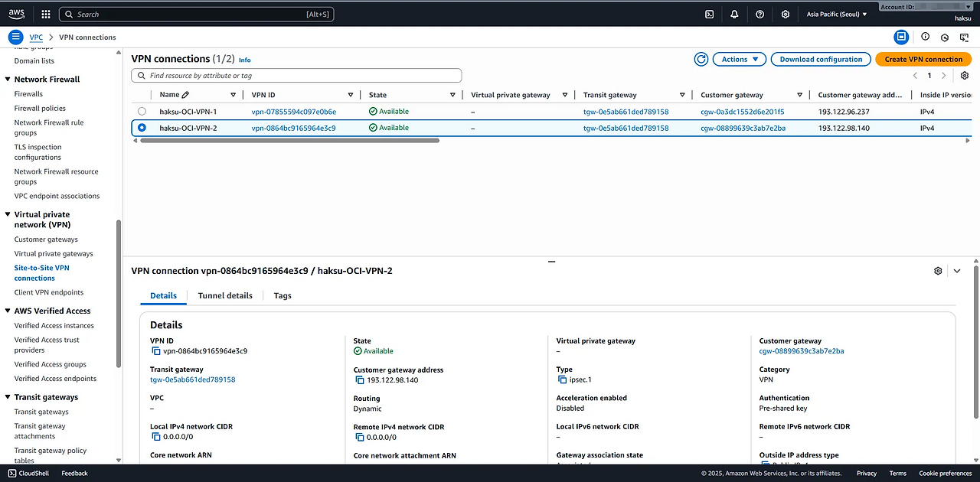Select haksu-OCI-VPN-2 radio button
This screenshot has width=980, height=482.
(142, 128)
